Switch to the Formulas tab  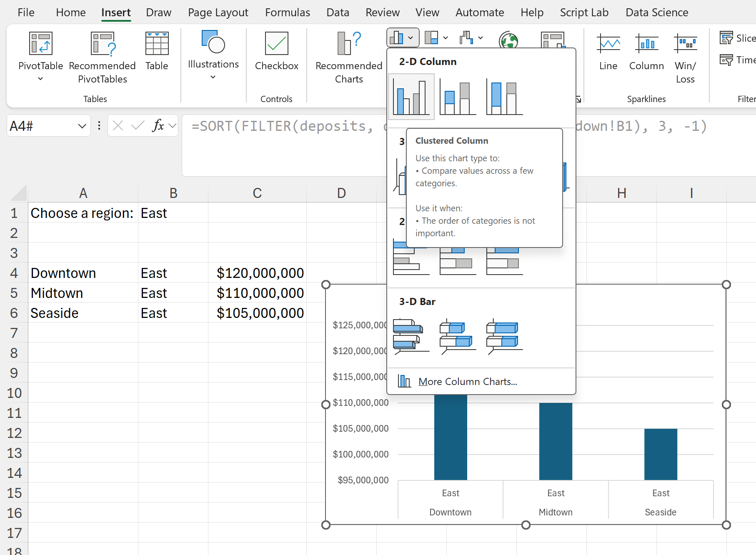(287, 12)
